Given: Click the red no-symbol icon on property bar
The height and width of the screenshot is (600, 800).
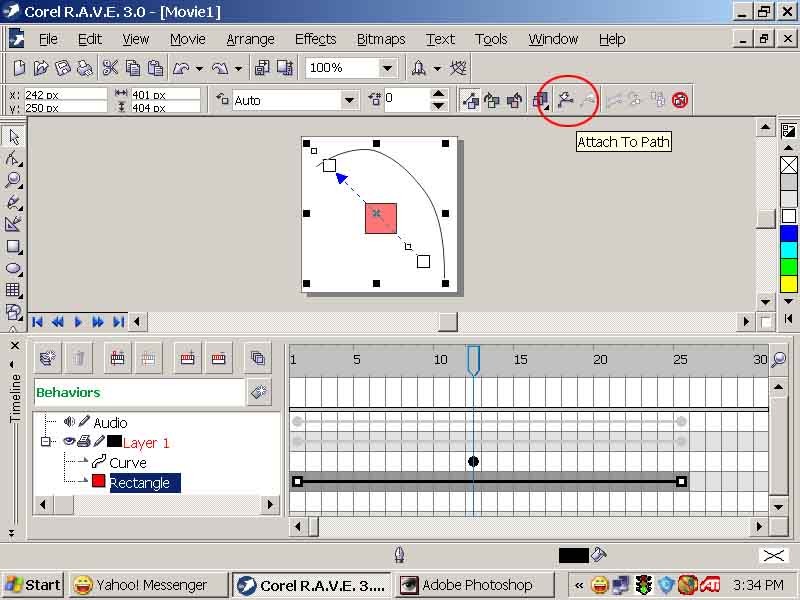Looking at the screenshot, I should pyautogui.click(x=680, y=100).
